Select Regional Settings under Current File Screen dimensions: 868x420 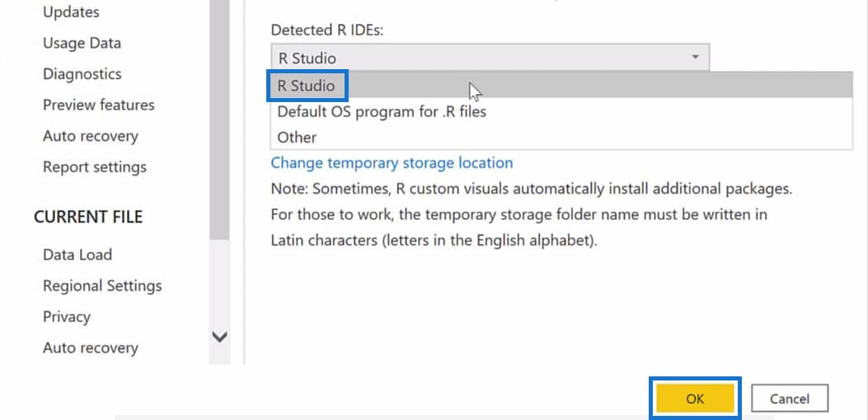(102, 286)
